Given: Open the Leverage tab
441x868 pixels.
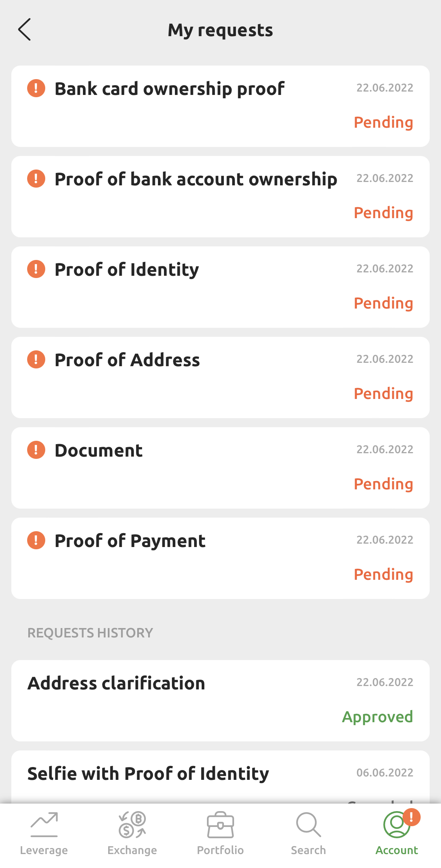Looking at the screenshot, I should pos(44,833).
